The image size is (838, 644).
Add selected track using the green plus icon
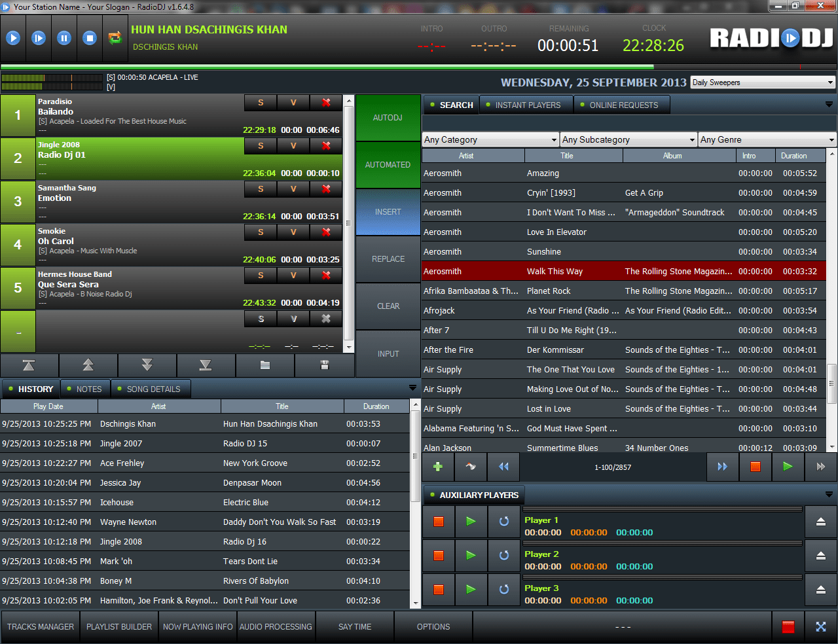pos(438,466)
